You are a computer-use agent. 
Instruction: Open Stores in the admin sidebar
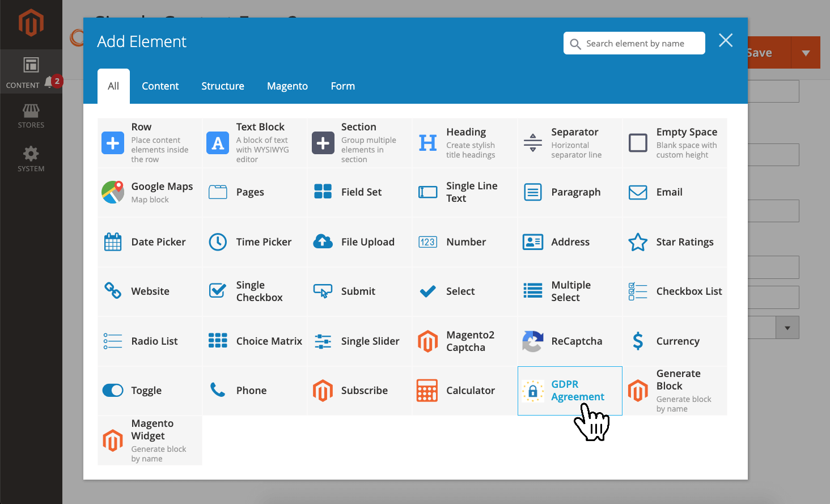(31, 116)
